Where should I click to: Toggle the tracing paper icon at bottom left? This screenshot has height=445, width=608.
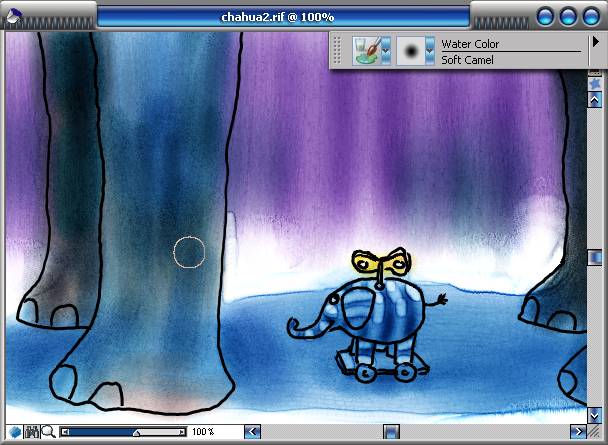(x=15, y=431)
